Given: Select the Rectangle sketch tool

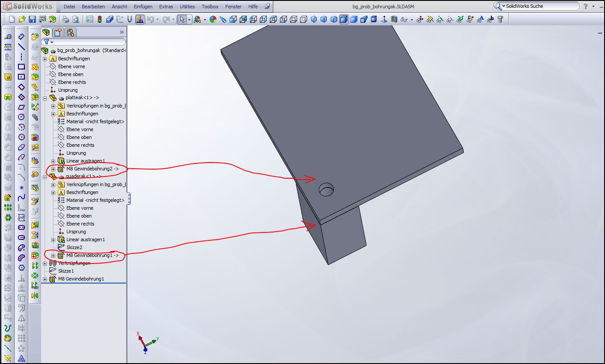Looking at the screenshot, I should click(21, 67).
